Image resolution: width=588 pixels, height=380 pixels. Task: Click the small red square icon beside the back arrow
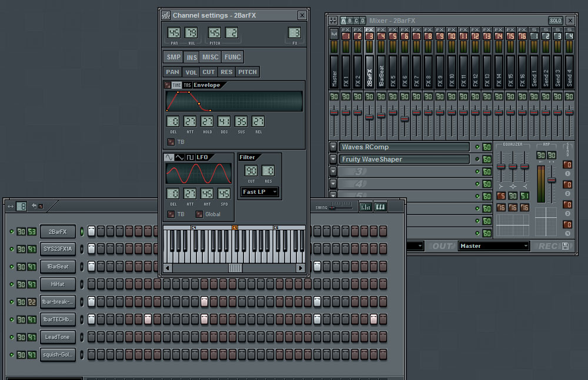click(x=41, y=206)
